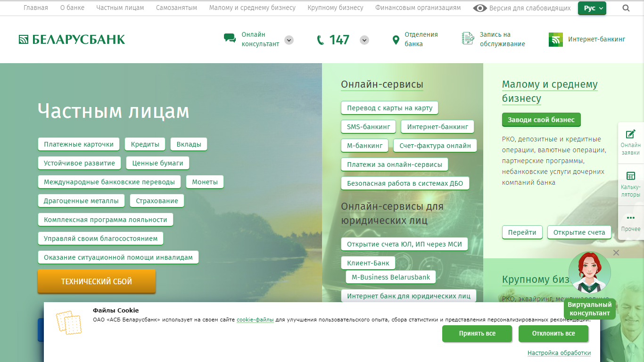Click the green Заводи свой бизнес button

pyautogui.click(x=541, y=120)
